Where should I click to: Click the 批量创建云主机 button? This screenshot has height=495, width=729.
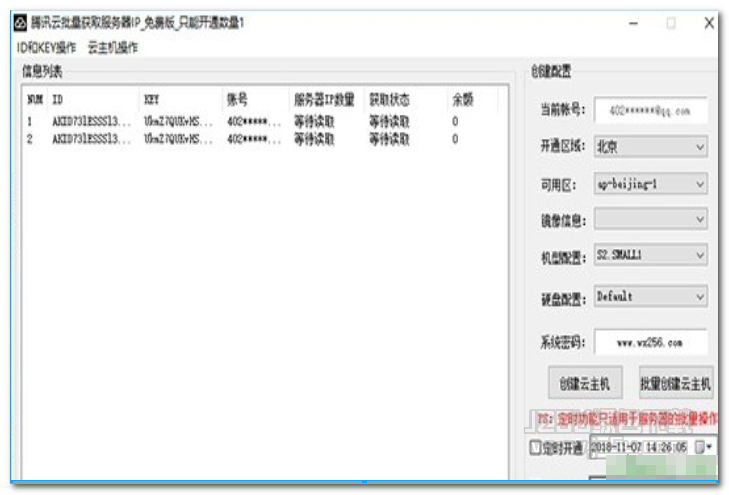click(675, 383)
